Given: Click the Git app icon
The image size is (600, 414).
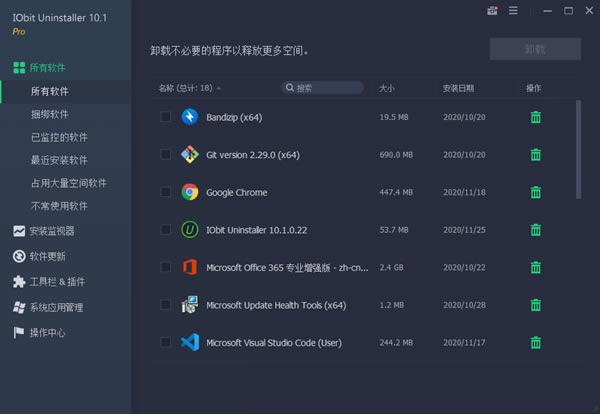Looking at the screenshot, I should pos(190,155).
